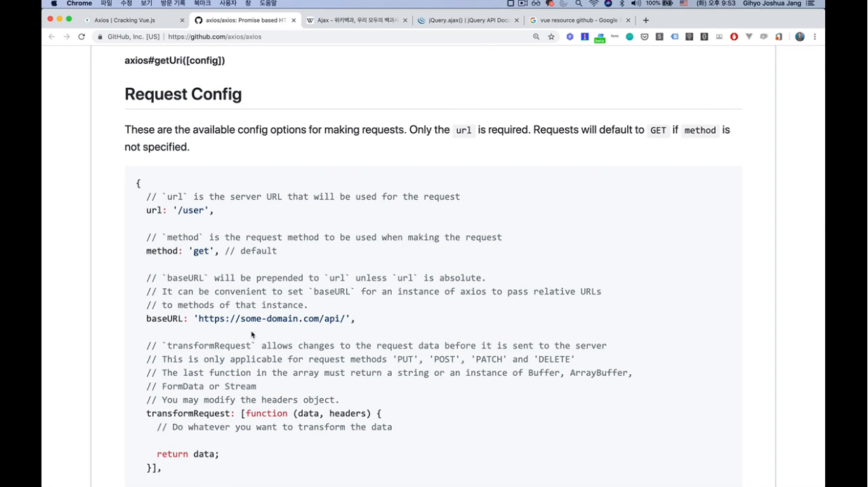Open a new tab with plus button

tap(645, 20)
